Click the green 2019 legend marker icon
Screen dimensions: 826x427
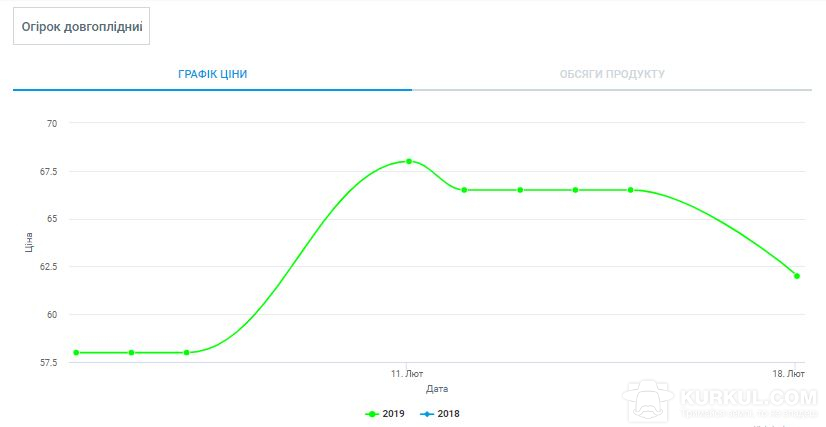coord(372,414)
